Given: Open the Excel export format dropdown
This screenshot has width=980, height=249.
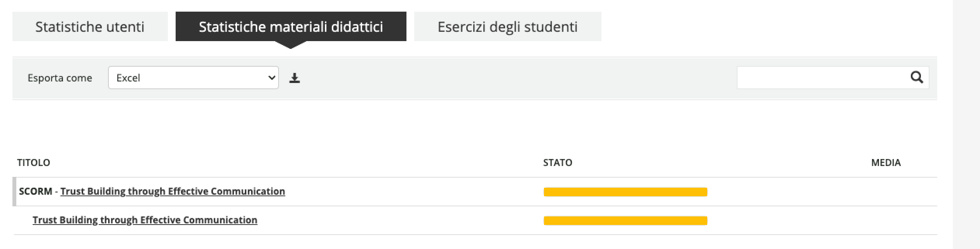Looking at the screenshot, I should tap(193, 78).
